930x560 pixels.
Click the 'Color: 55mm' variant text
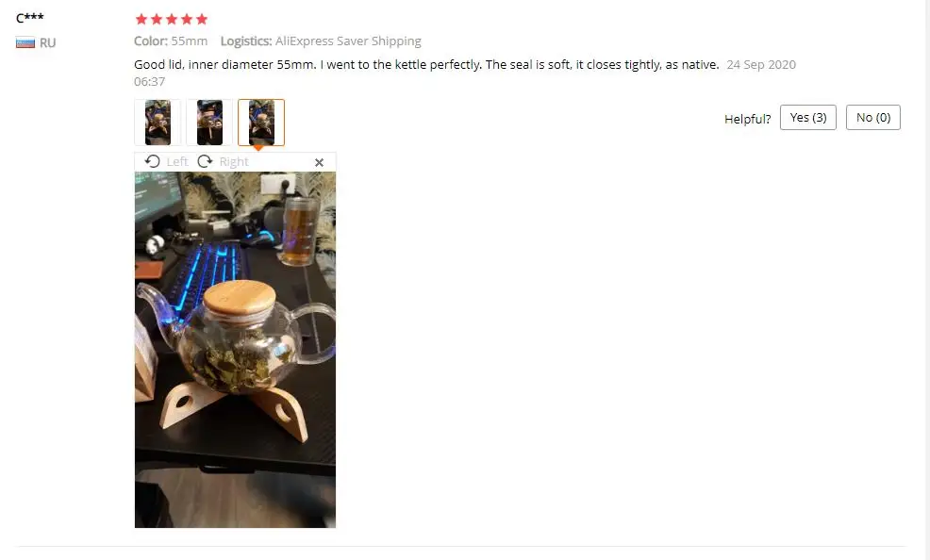click(x=171, y=41)
